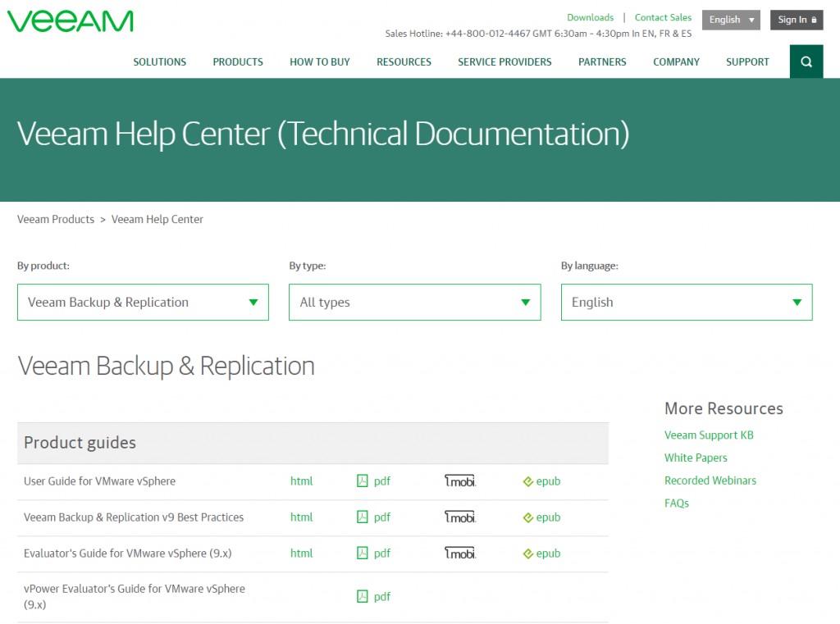Open the Veeam Support KB link
The width and height of the screenshot is (840, 624).
coord(709,435)
